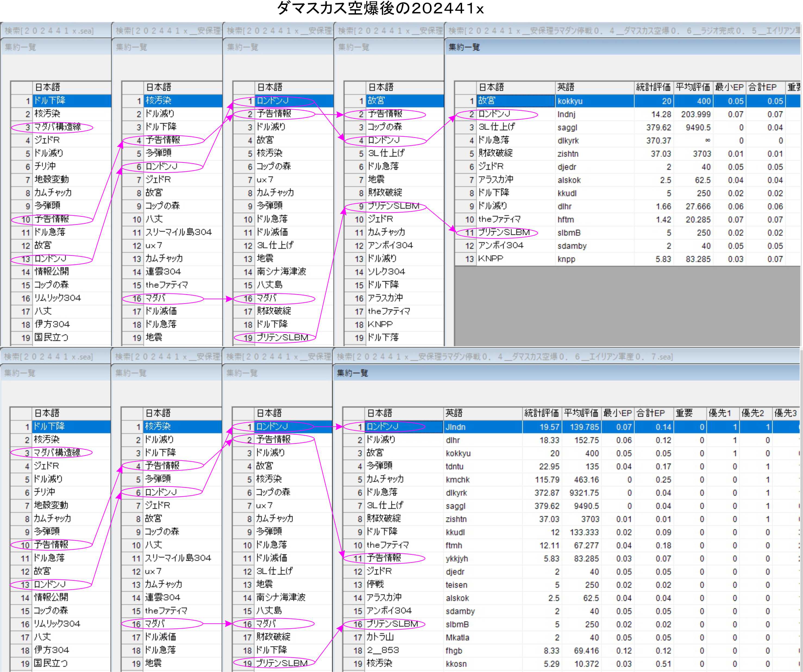The height and width of the screenshot is (672, 803).
Task: Select the ftmh English cell
Action: click(x=482, y=545)
